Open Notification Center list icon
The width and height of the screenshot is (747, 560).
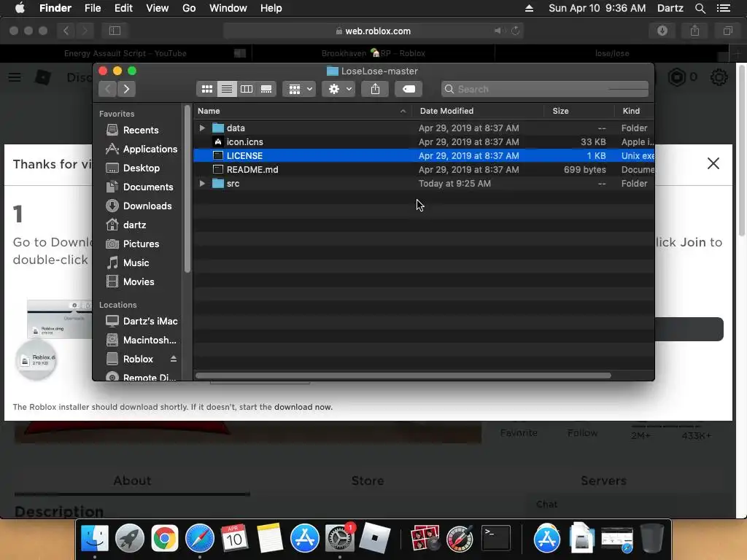coord(724,8)
